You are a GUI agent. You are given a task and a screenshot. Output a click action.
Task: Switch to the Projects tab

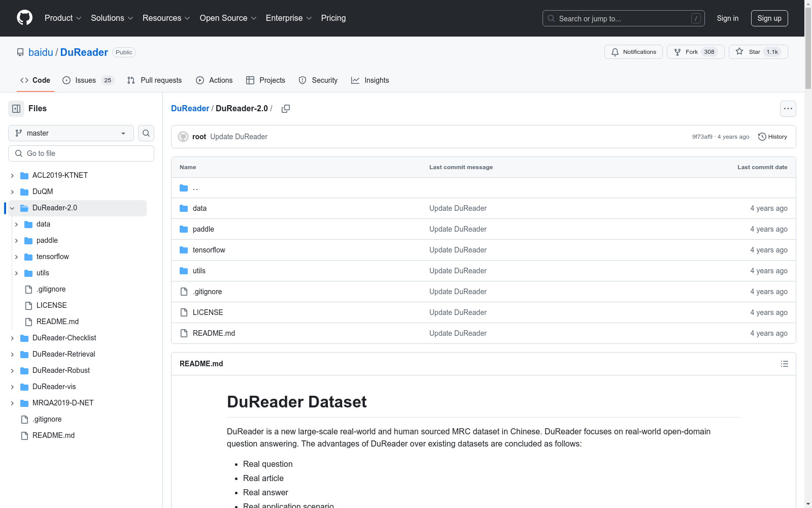coord(265,80)
